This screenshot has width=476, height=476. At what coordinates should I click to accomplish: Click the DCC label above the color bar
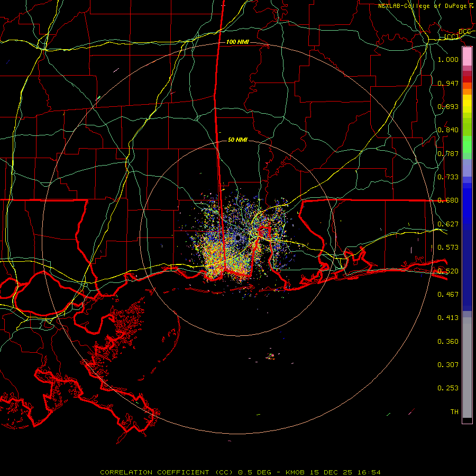coord(464,32)
